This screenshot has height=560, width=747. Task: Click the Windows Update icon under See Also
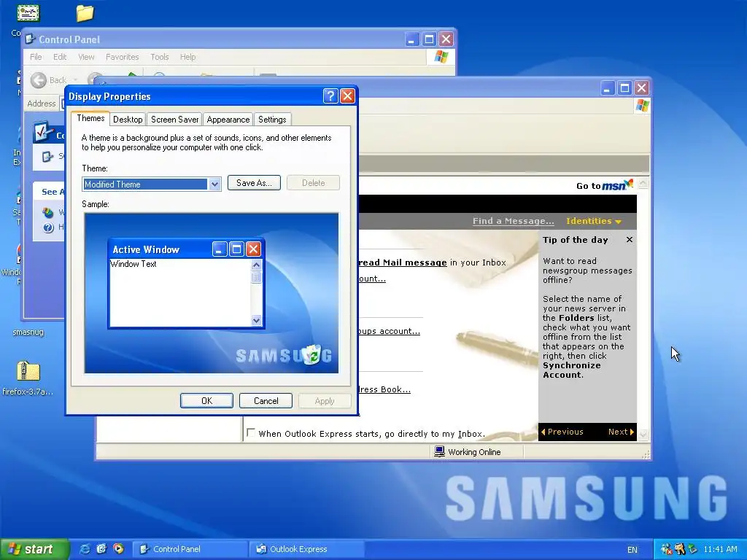click(x=47, y=212)
